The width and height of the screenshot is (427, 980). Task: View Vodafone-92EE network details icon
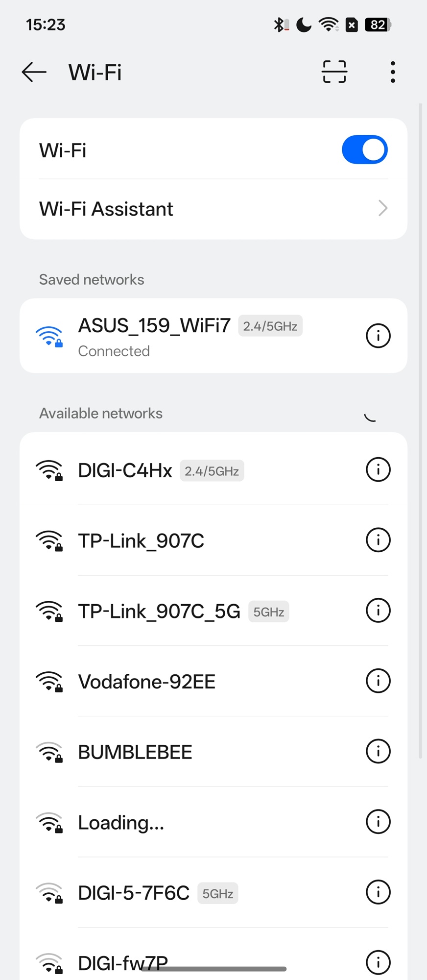pos(378,681)
